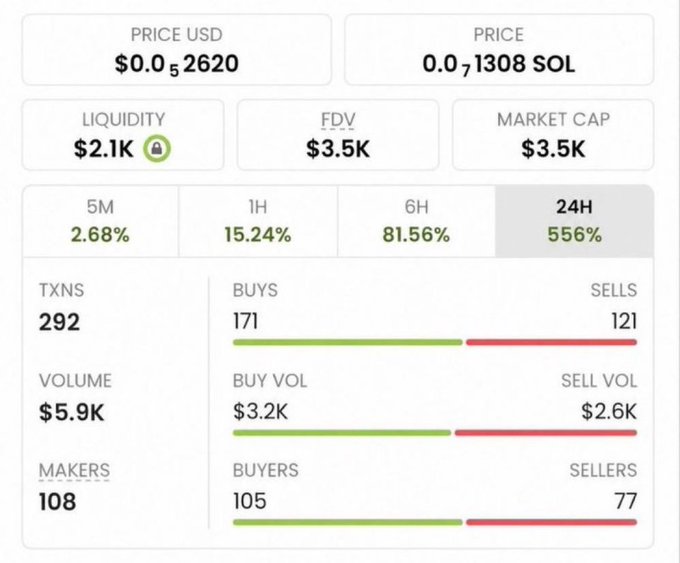Click the underlined MAKERS label
Screen dimensions: 680x563
coord(74,471)
